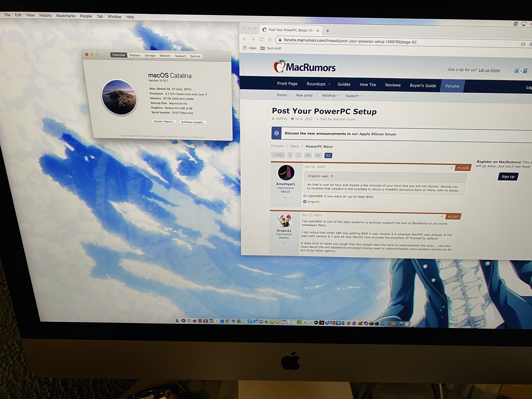Open the Bookmarks menu in the menu bar

point(66,16)
